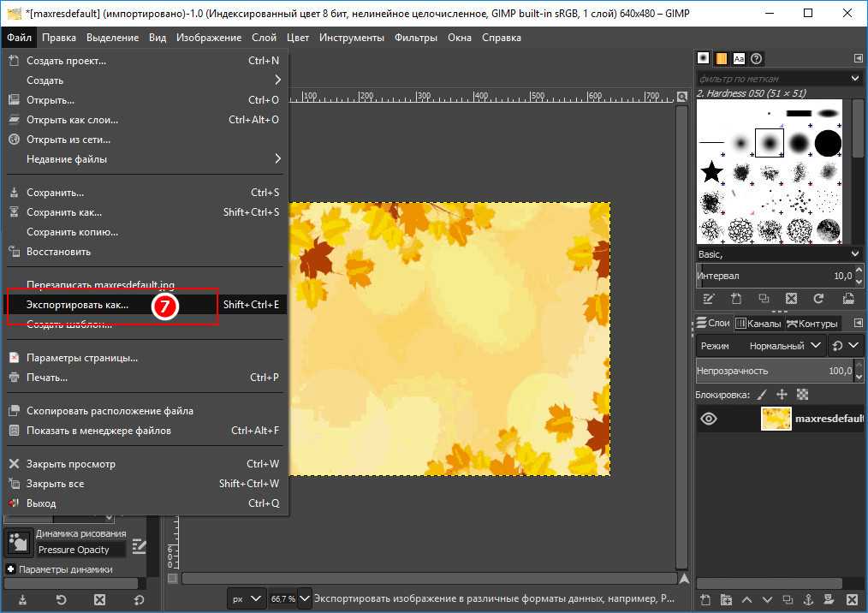Toggle visibility eye of maxresdefault layer

(709, 420)
